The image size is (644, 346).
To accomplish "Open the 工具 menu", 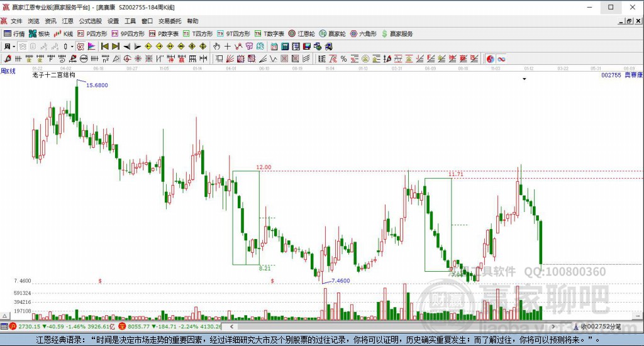I will click(x=130, y=21).
